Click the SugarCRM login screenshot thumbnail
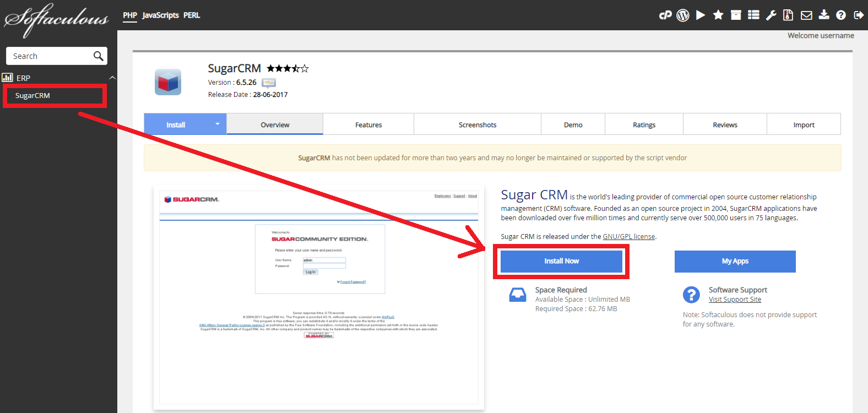The width and height of the screenshot is (868, 413). click(318, 297)
